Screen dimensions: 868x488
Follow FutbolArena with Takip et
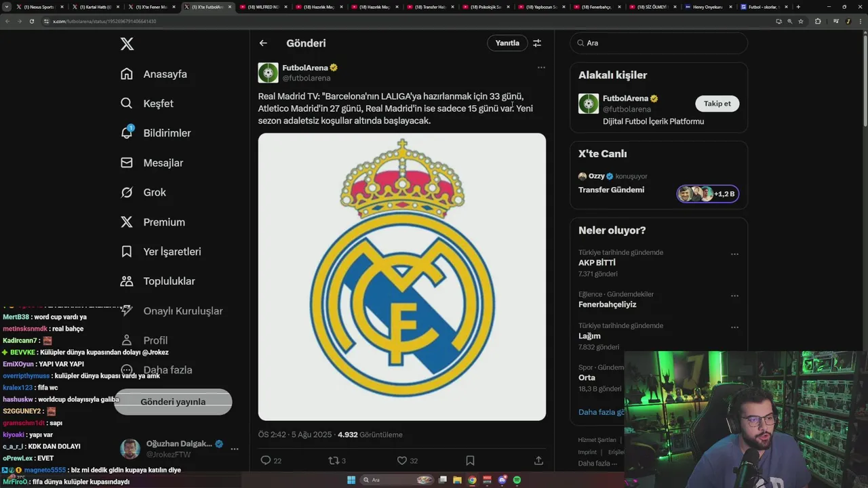pos(717,104)
